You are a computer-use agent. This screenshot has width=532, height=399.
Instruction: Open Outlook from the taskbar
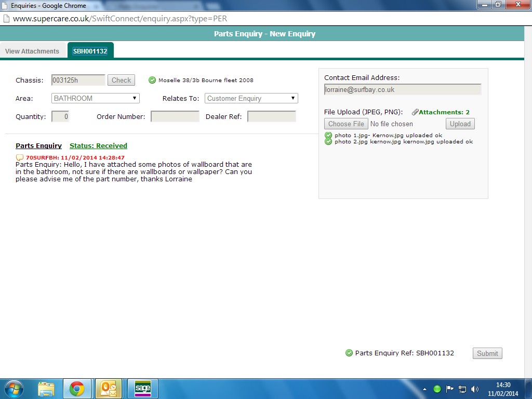[109, 389]
